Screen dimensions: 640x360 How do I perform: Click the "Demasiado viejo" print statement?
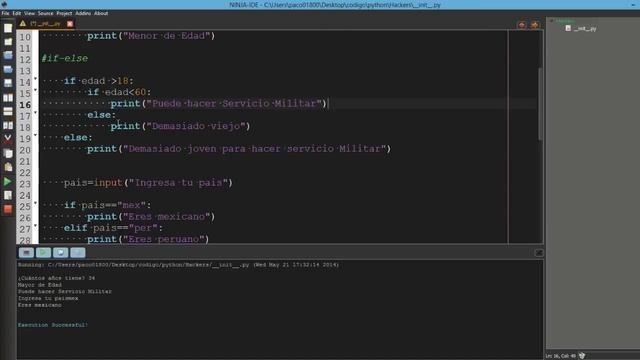tap(180, 126)
